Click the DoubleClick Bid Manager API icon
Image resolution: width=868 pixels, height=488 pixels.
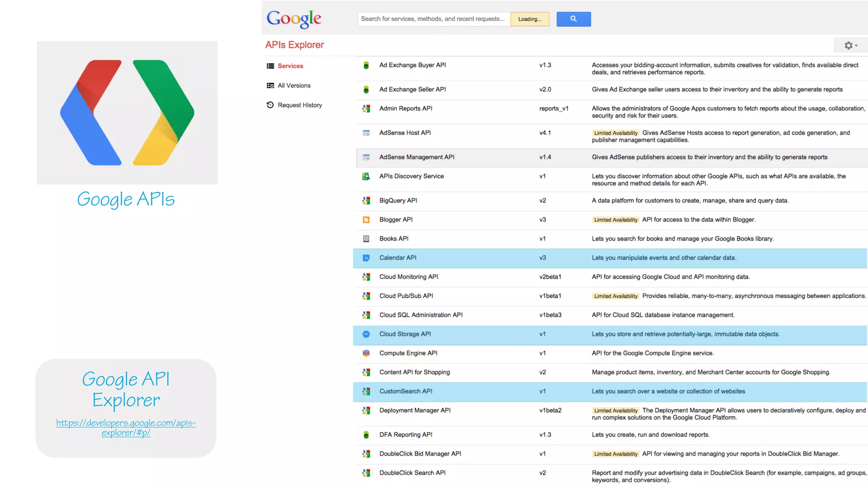point(366,454)
